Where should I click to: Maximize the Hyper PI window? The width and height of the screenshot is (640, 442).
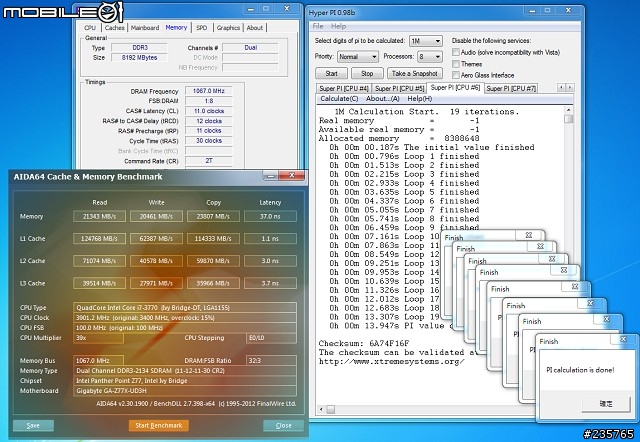tap(548, 11)
